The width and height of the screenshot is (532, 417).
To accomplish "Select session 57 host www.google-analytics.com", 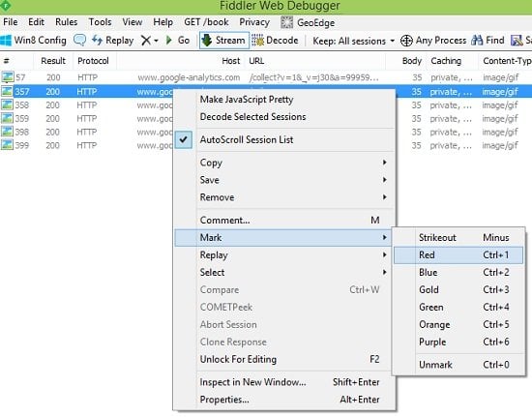I will point(189,77).
